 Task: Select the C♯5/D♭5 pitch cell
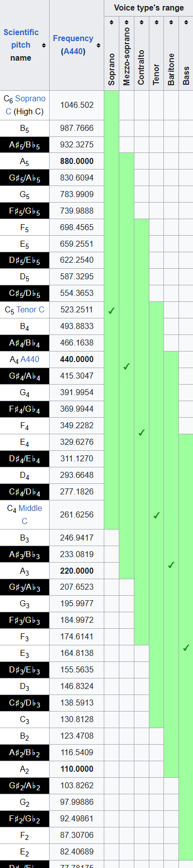pyautogui.click(x=25, y=293)
